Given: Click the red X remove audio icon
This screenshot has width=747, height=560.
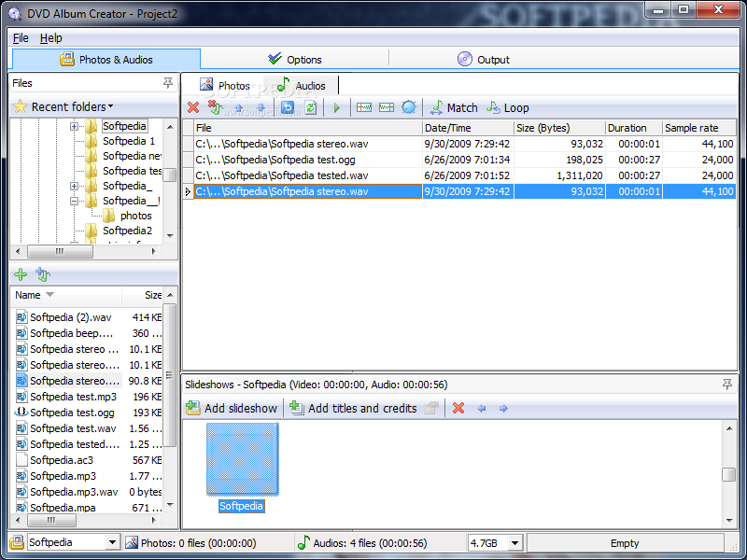Looking at the screenshot, I should pos(193,107).
